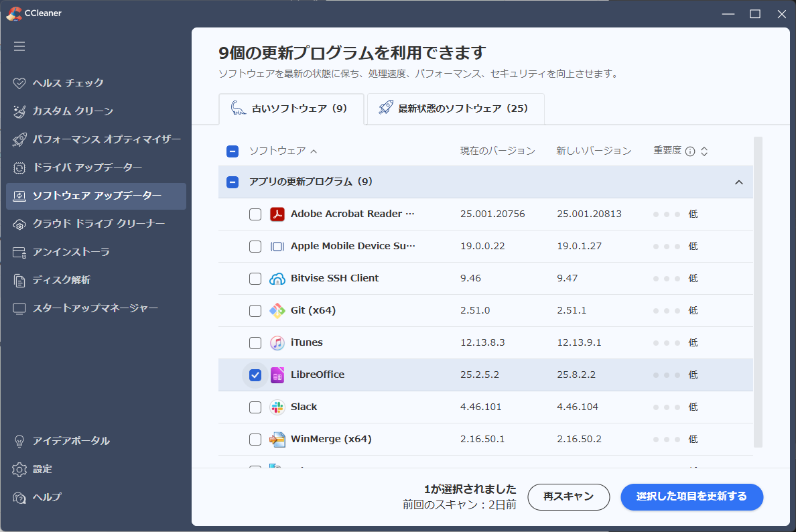Click the Idea Portal lightbulb icon

click(x=19, y=441)
